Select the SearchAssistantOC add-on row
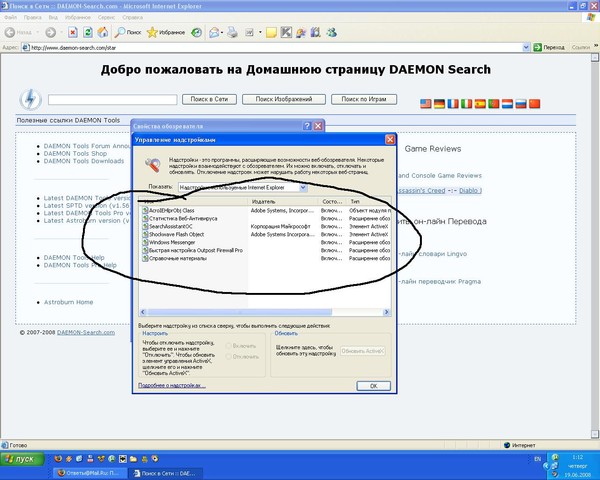The image size is (600, 480). tap(266, 226)
